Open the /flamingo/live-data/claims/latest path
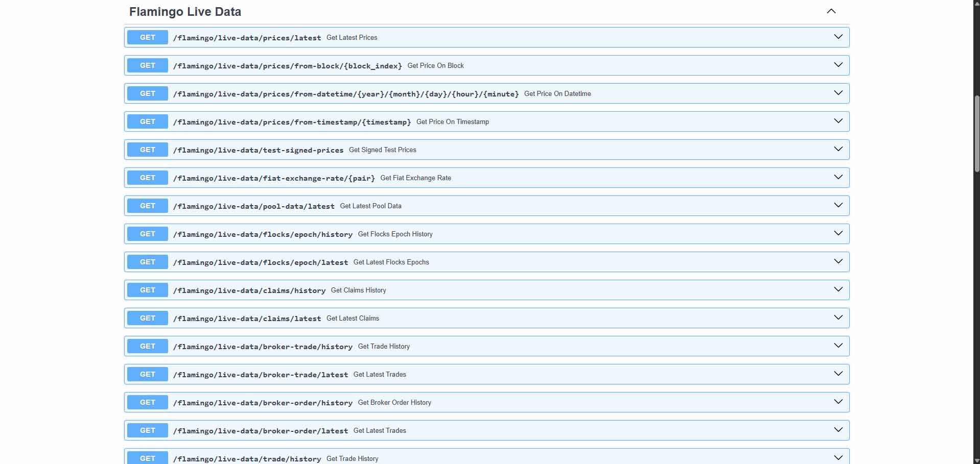980x464 pixels. 247,319
